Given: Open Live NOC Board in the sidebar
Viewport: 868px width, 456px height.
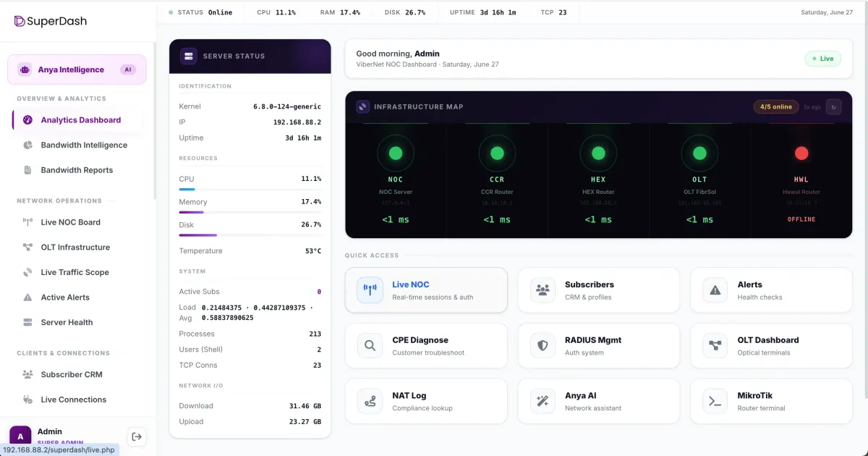Looking at the screenshot, I should click(77, 222).
